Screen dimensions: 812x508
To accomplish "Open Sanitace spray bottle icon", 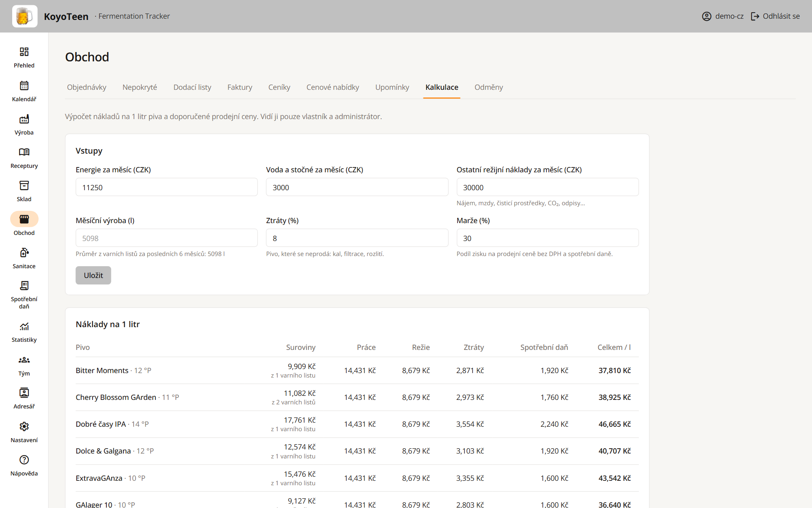I will coord(24,252).
